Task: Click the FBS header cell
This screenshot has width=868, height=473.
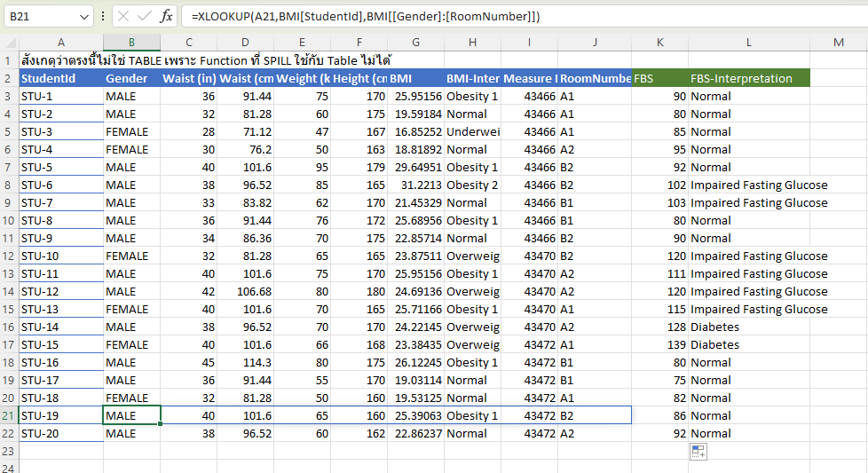Action: point(659,79)
